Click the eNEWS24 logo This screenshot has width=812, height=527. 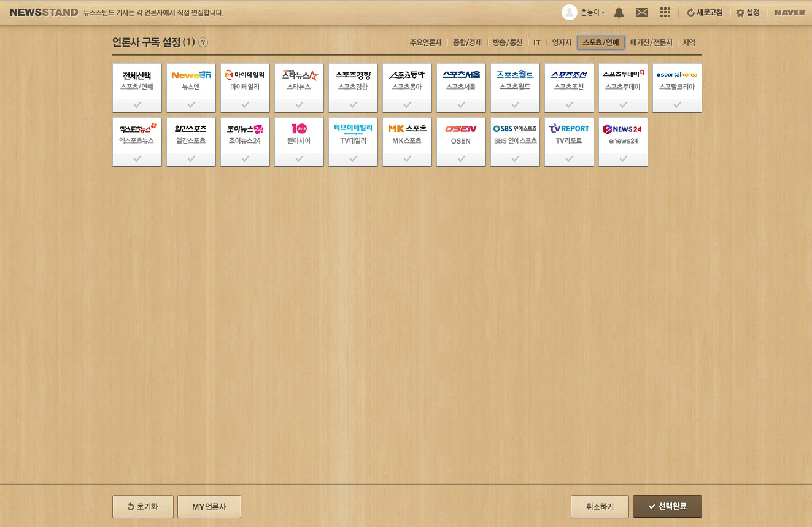coord(622,129)
